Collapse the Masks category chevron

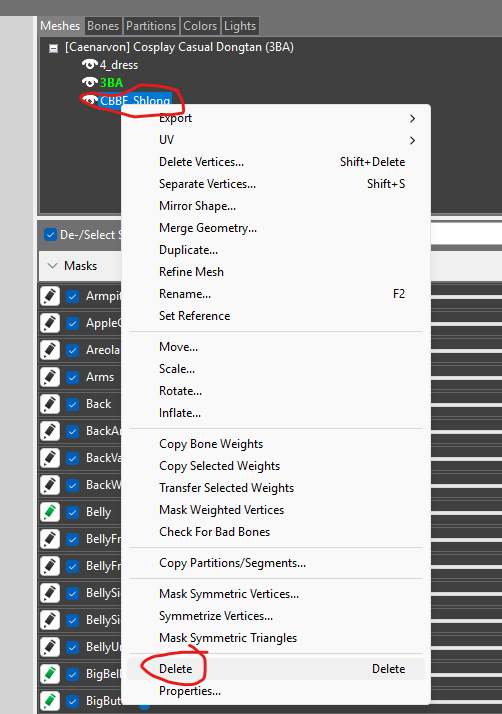pos(53,265)
